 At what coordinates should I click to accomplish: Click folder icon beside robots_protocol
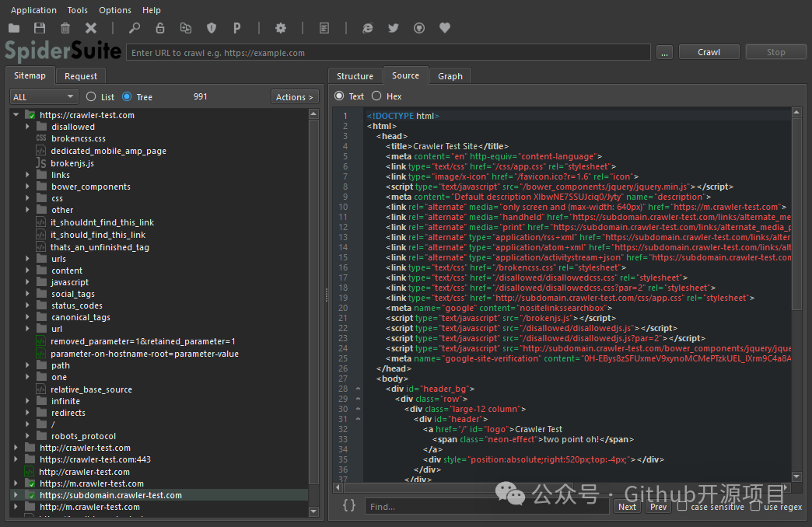coord(42,436)
